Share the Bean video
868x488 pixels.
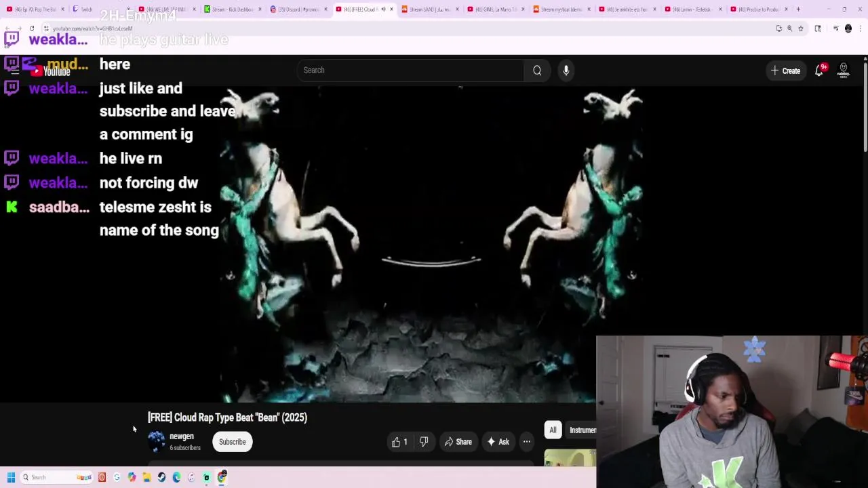[x=458, y=442]
